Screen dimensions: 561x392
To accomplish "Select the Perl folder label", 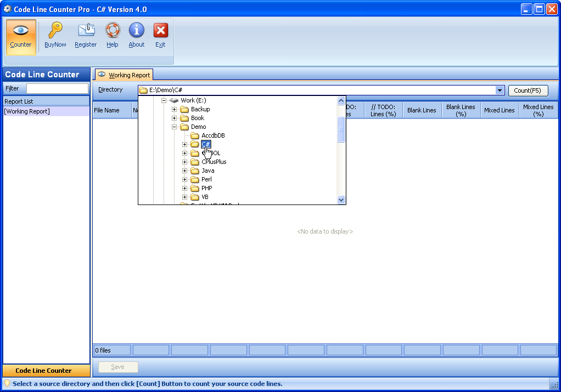I will click(206, 179).
